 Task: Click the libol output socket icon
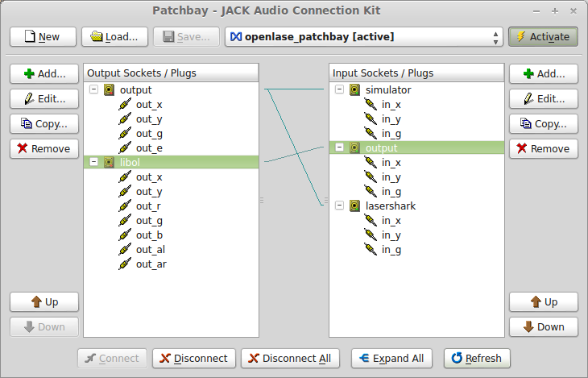(110, 162)
